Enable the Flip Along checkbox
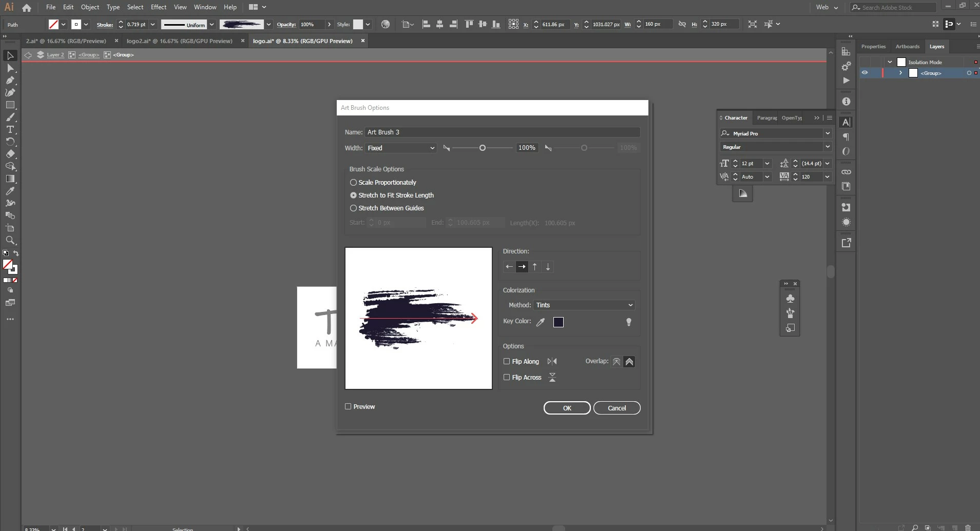Screen dimensions: 980x531 coord(507,362)
